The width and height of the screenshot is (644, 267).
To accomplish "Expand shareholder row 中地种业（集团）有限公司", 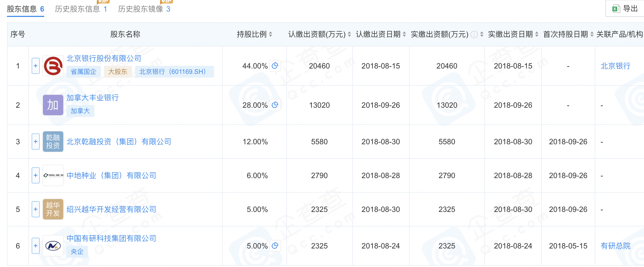I will [36, 175].
